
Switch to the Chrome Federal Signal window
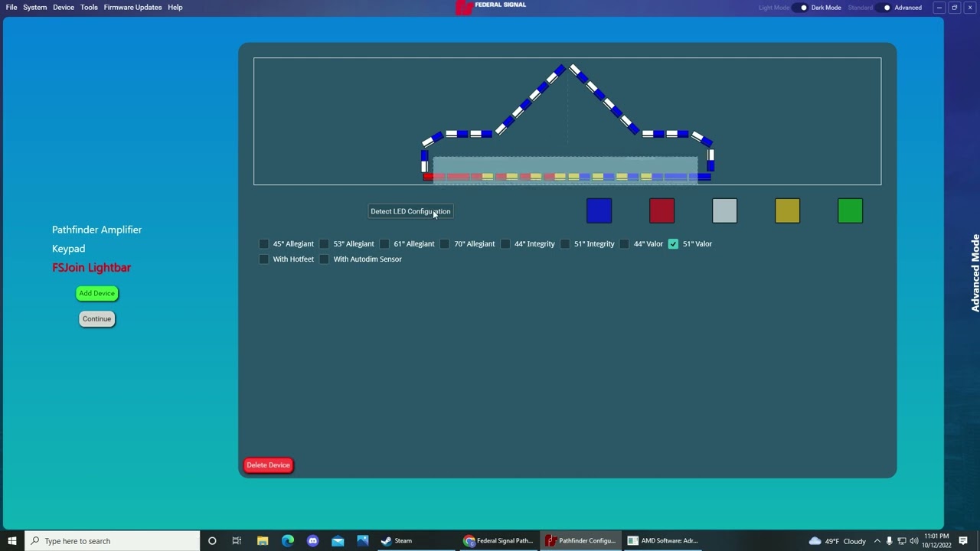pyautogui.click(x=498, y=541)
